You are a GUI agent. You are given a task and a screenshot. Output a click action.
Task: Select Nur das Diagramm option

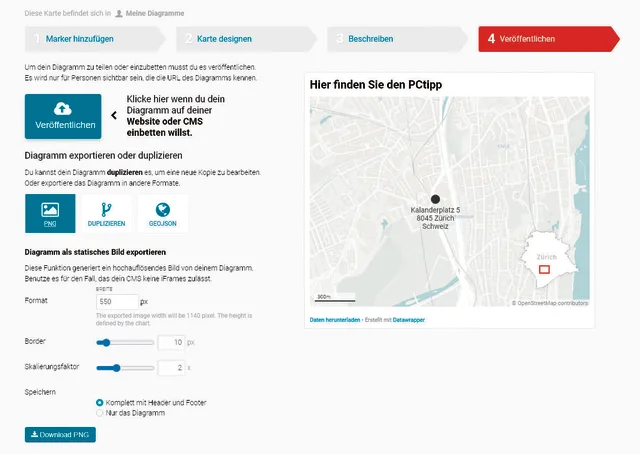pyautogui.click(x=100, y=412)
